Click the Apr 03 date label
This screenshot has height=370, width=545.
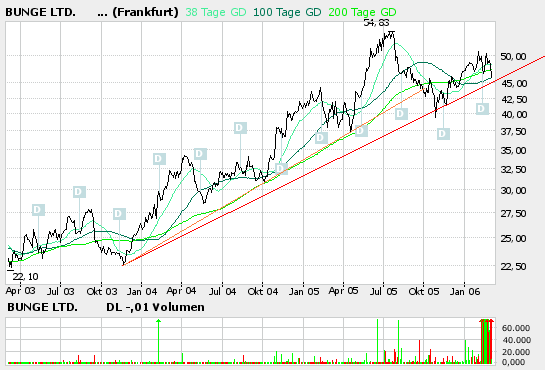20,291
